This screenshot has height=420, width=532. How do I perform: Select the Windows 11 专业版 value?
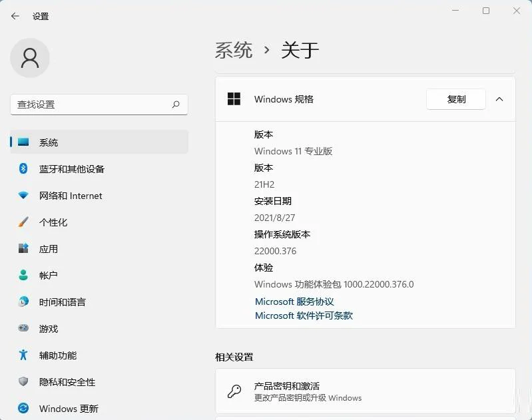click(294, 151)
